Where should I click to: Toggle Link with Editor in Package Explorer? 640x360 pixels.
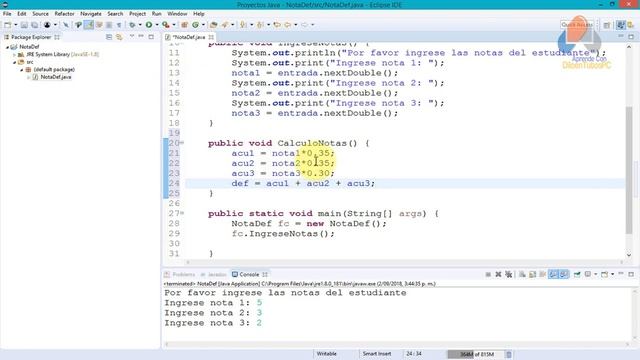[119, 37]
